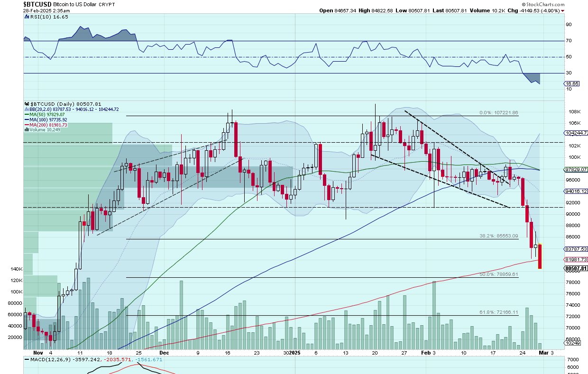The width and height of the screenshot is (588, 374).
Task: Click the Volume 10,249 legend label
Action: pyautogui.click(x=44, y=130)
